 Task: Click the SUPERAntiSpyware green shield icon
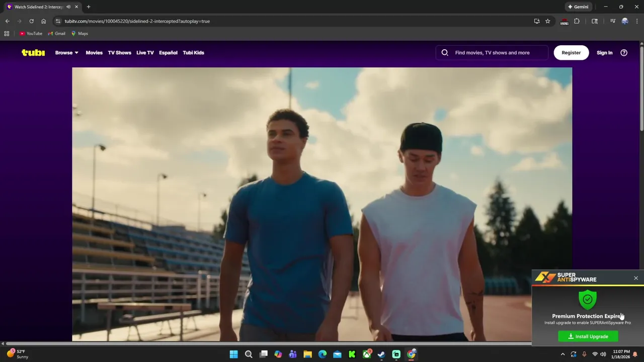point(588,300)
